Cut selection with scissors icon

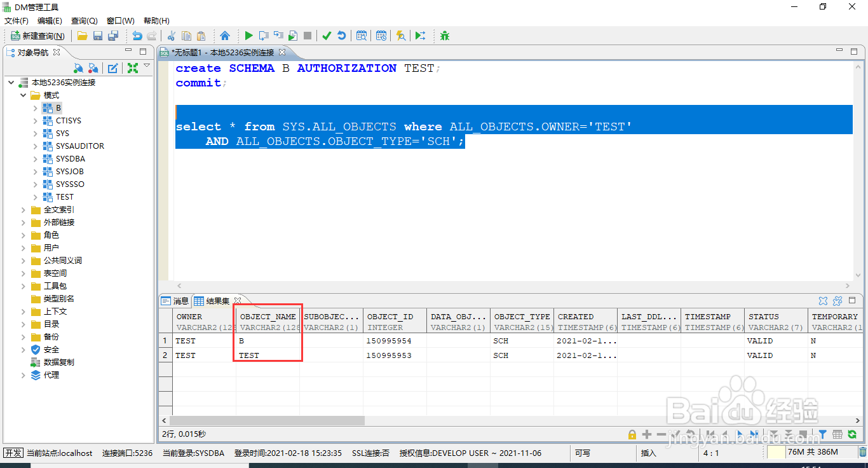point(172,36)
